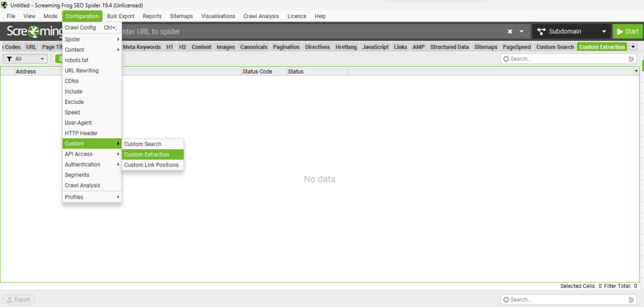Screen dimensions: 644x307
Task: Open the Sitemaps menu
Action: pos(180,16)
